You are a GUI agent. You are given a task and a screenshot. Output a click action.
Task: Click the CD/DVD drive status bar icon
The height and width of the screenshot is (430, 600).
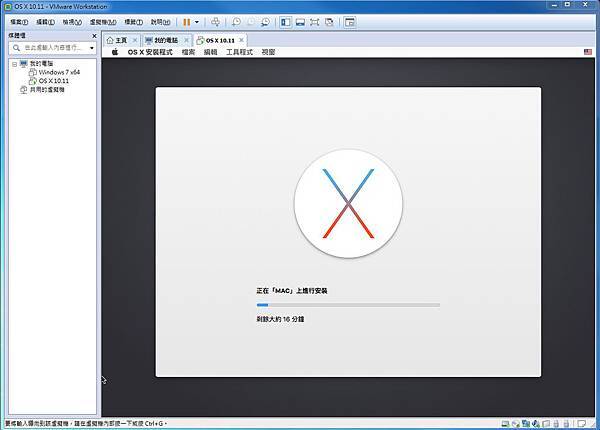[515, 423]
